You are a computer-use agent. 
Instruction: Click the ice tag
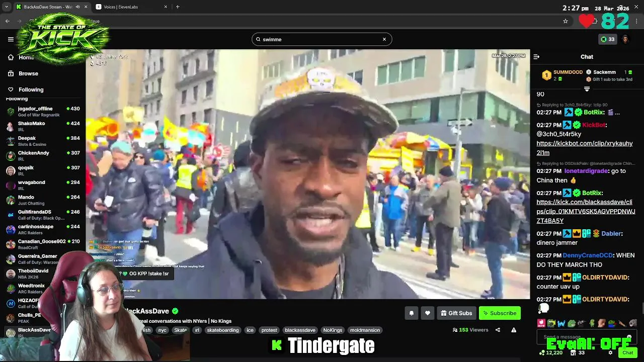tap(250, 330)
